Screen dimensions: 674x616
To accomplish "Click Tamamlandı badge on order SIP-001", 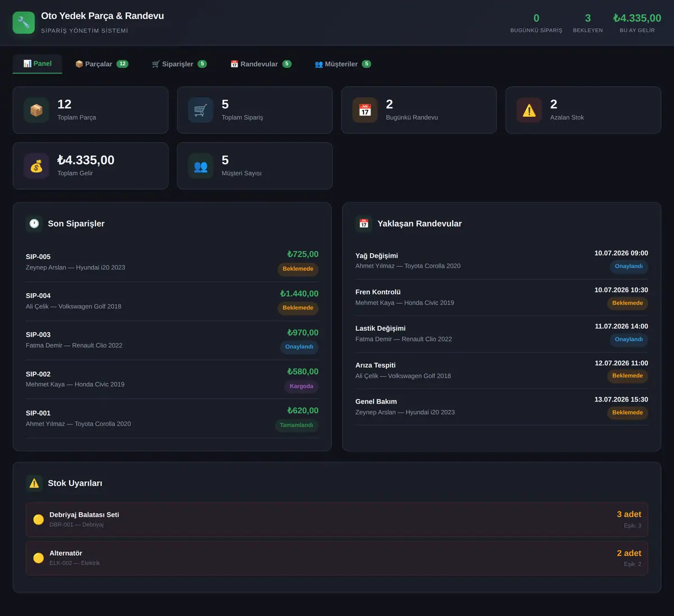I will pyautogui.click(x=297, y=425).
